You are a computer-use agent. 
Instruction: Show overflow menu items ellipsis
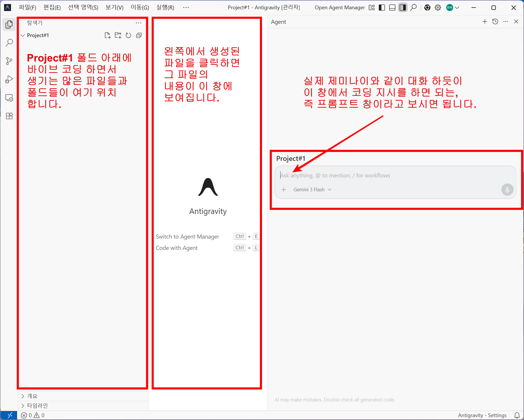(186, 8)
